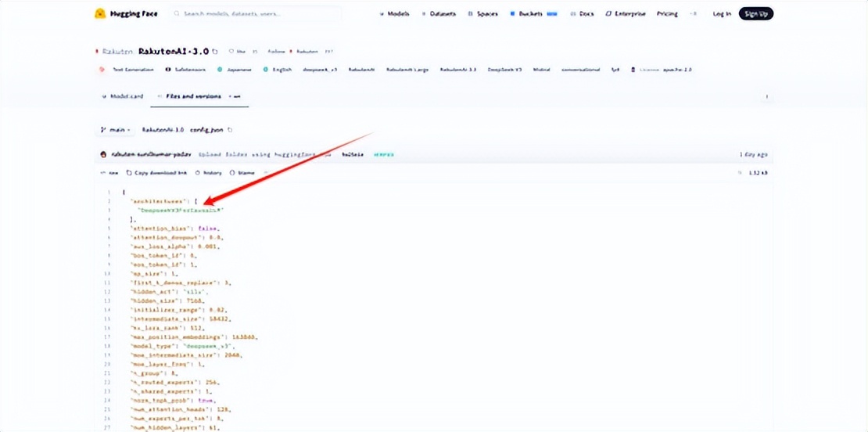
Task: Open the blame view link
Action: (x=242, y=173)
